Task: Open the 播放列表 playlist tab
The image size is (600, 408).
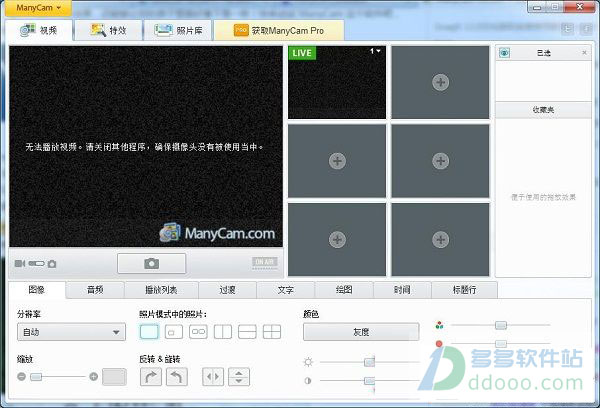Action: point(161,290)
